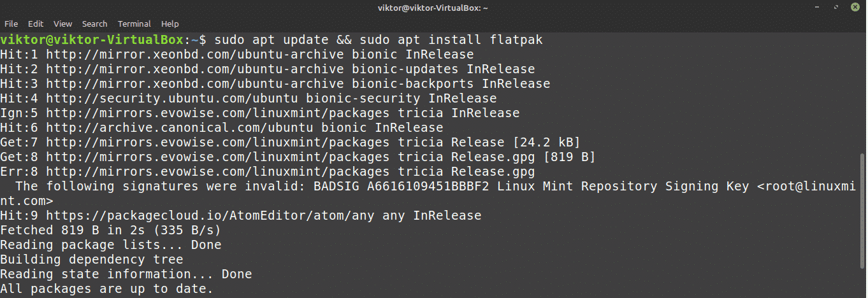
Task: Open the Edit menu
Action: [x=36, y=24]
